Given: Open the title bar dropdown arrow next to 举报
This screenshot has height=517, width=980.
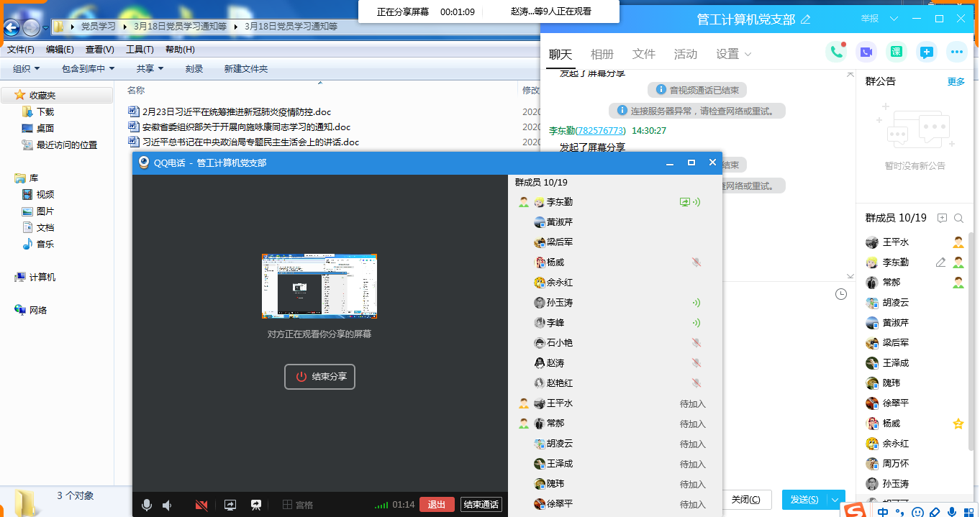Looking at the screenshot, I should pyautogui.click(x=894, y=19).
